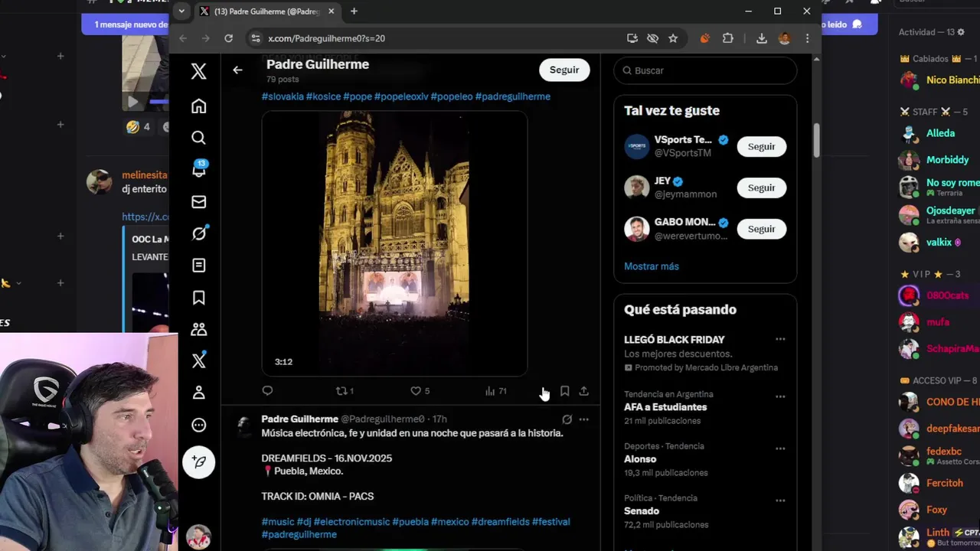Screen dimensions: 980x551
Task: Close the Padre Guilherme tab
Action: click(331, 11)
